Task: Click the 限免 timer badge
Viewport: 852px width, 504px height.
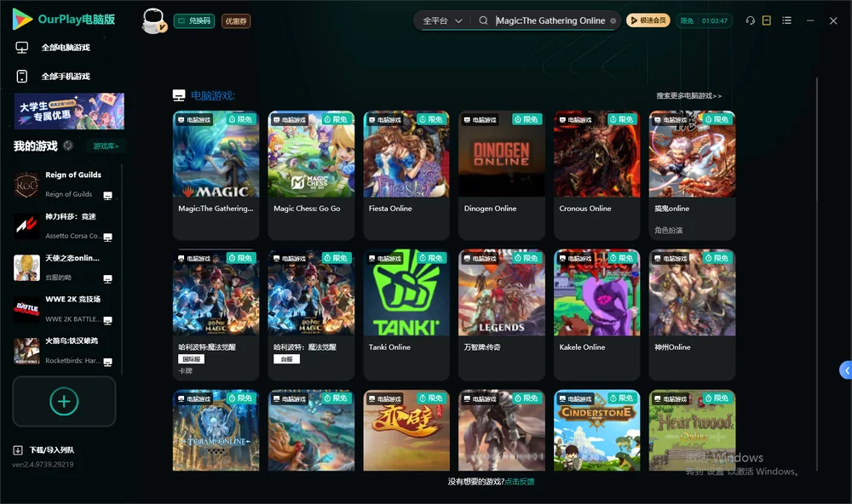Action: (704, 20)
